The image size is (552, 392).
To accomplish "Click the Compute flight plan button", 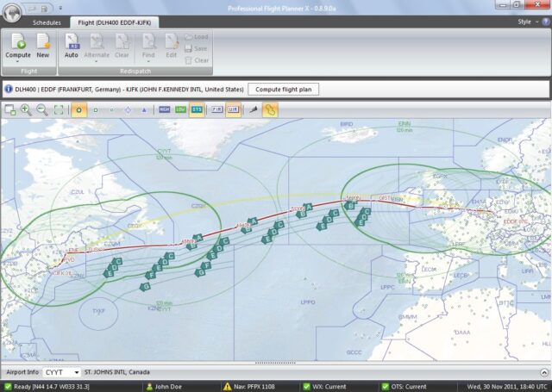I will (x=284, y=89).
